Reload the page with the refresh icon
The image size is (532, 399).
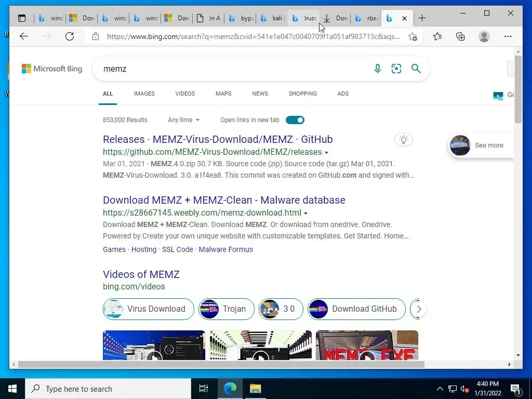click(x=70, y=36)
